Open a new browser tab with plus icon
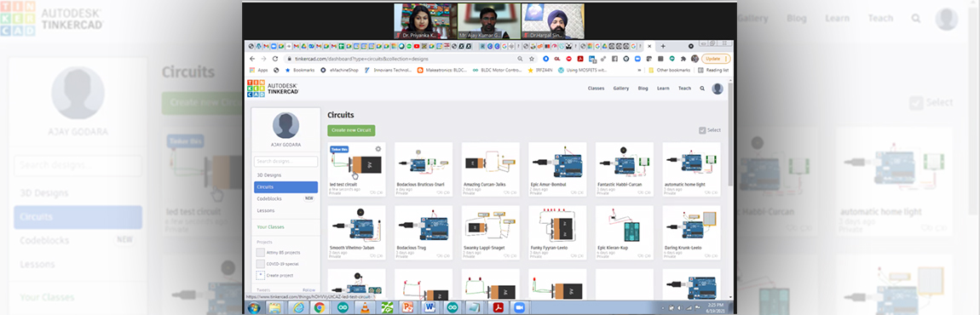The height and width of the screenshot is (315, 980). point(663,46)
